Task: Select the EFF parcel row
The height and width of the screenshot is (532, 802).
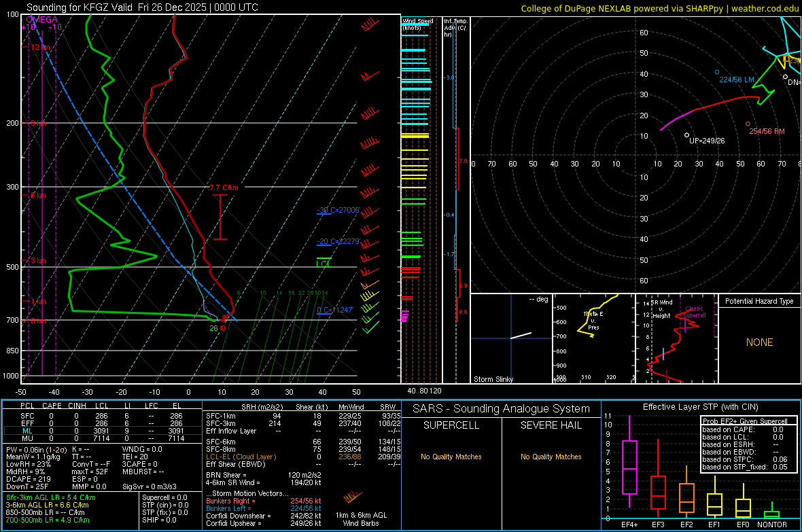Action: [x=103, y=423]
